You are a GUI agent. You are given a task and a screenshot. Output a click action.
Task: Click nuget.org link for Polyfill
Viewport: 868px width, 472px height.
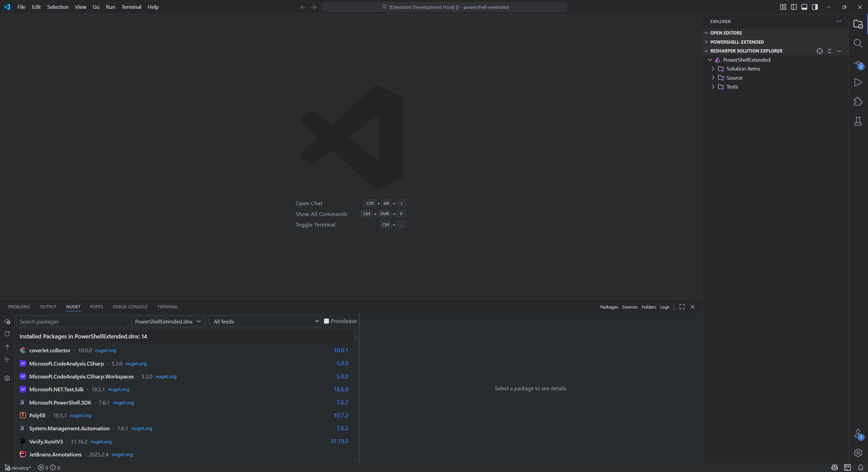(x=80, y=415)
